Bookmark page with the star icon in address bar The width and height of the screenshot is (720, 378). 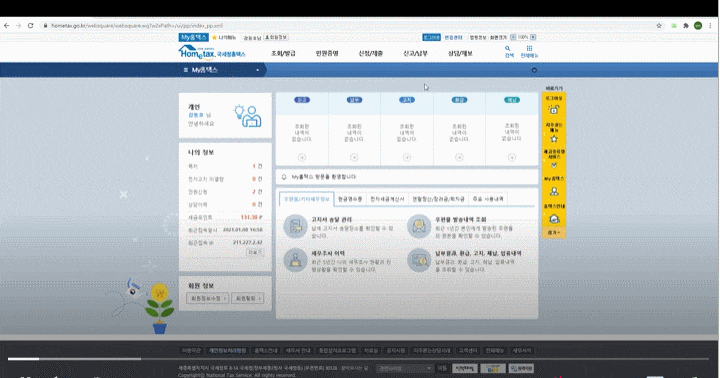click(659, 26)
